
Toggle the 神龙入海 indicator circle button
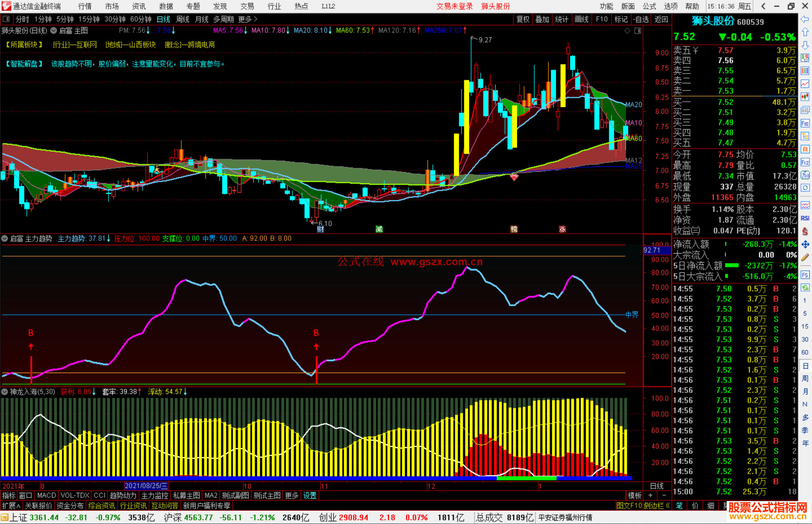(x=5, y=392)
